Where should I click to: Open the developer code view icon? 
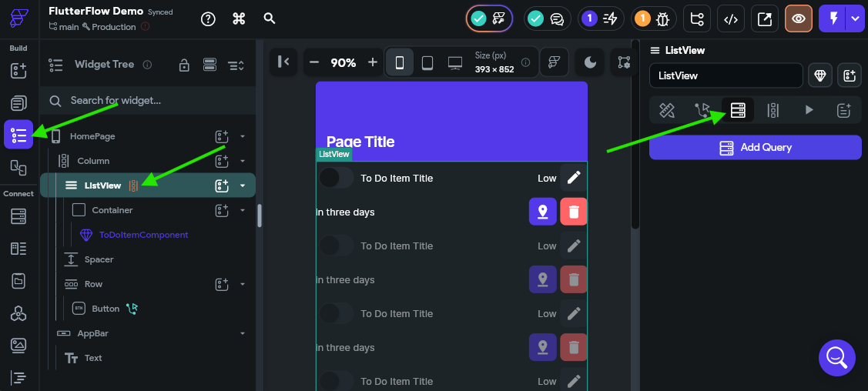click(731, 18)
